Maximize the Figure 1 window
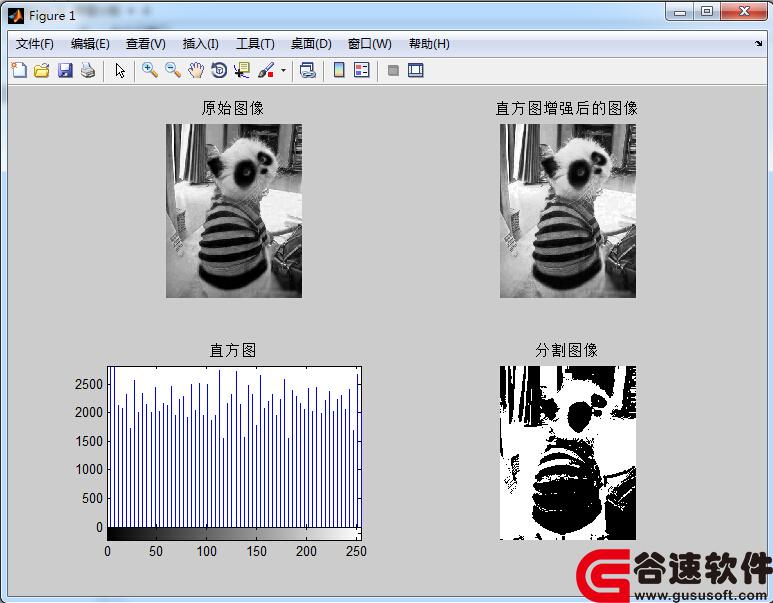The height and width of the screenshot is (603, 773). pos(707,11)
